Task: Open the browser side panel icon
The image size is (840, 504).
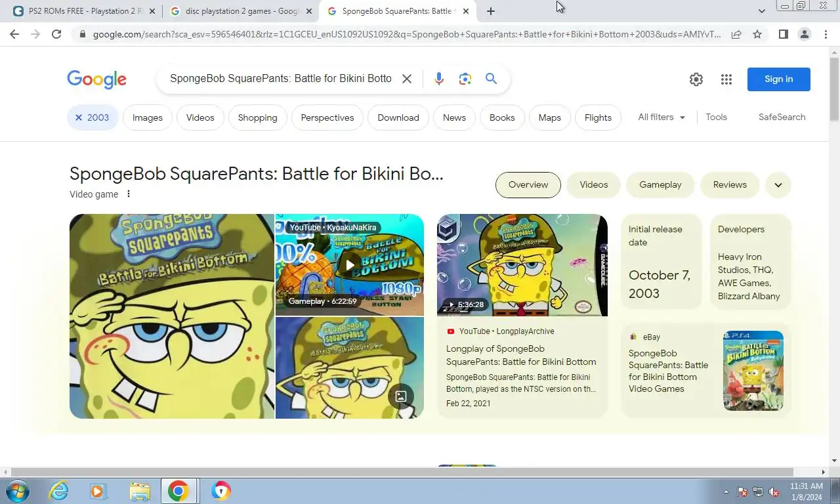Action: tap(783, 34)
